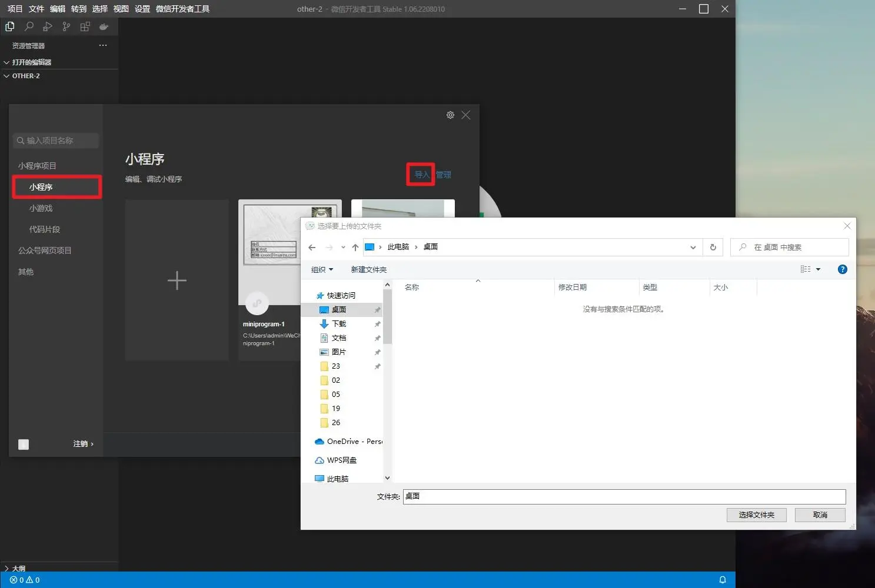Click the file dialog help icon
This screenshot has width=875, height=588.
point(842,269)
